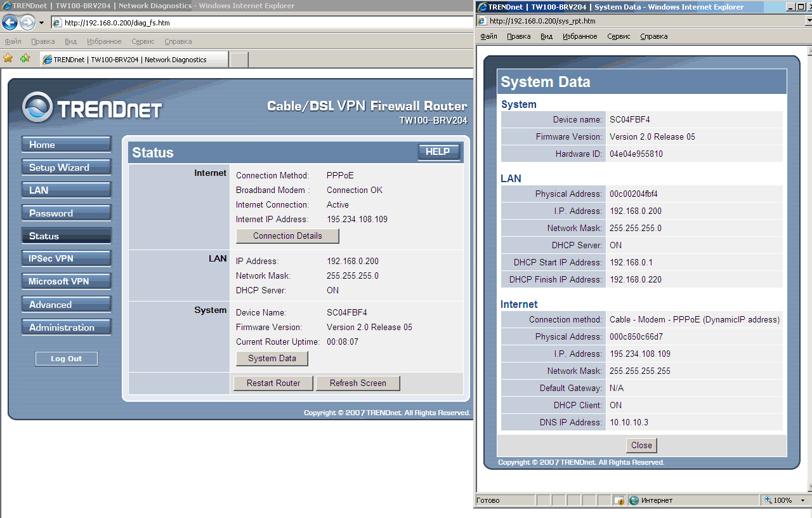
Task: Click the Connection Details button
Action: pyautogui.click(x=287, y=236)
